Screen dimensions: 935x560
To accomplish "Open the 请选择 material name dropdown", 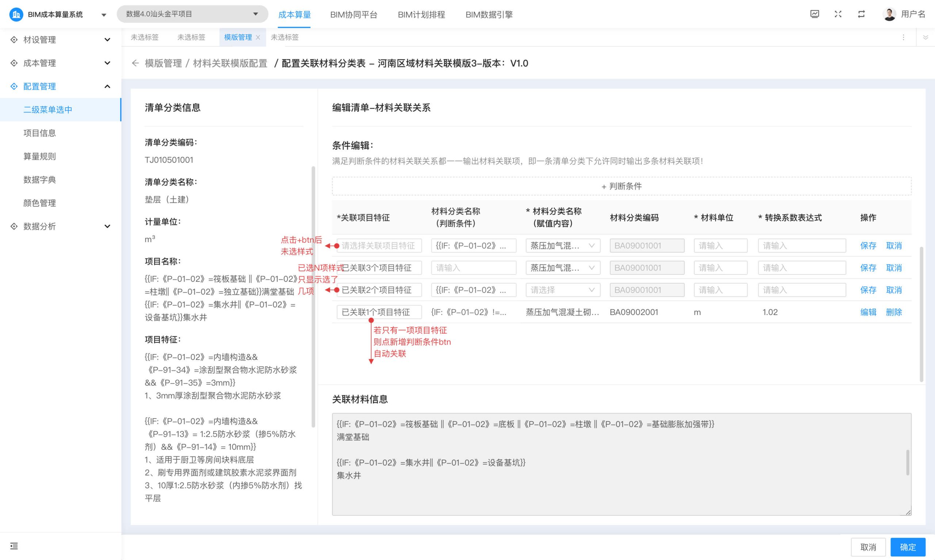I will (562, 290).
